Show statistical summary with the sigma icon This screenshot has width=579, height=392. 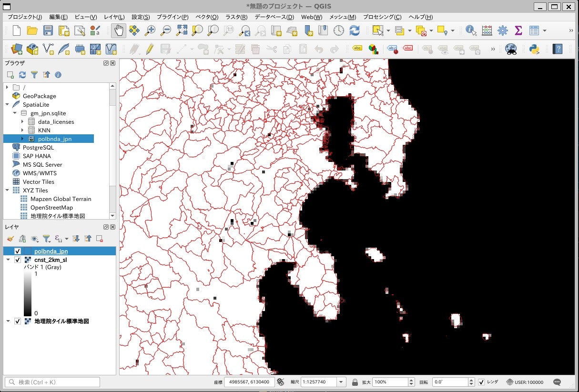pyautogui.click(x=518, y=30)
